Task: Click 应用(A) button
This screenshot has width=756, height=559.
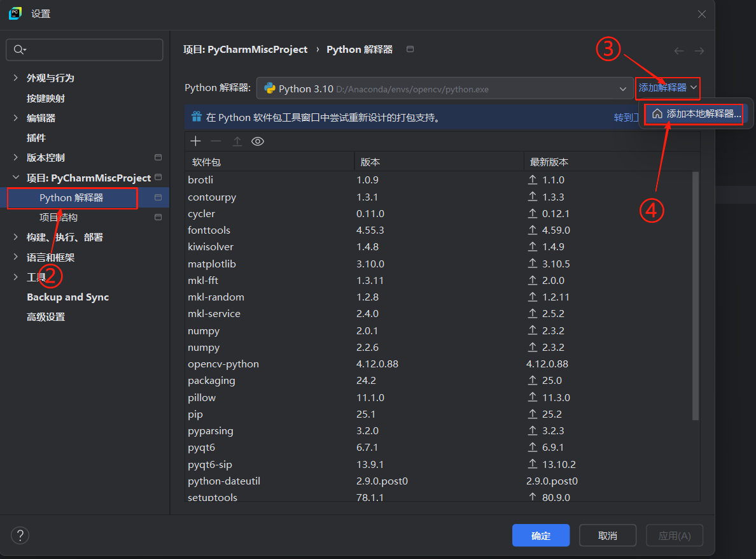Action: click(675, 535)
